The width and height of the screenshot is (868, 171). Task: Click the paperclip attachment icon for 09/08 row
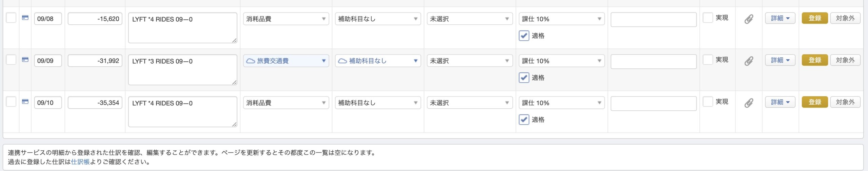pyautogui.click(x=749, y=19)
